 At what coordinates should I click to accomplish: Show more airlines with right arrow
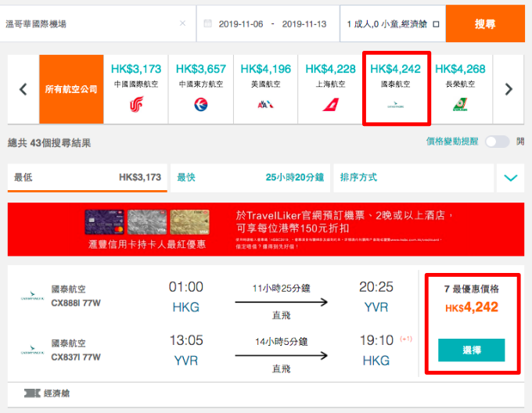pyautogui.click(x=509, y=89)
